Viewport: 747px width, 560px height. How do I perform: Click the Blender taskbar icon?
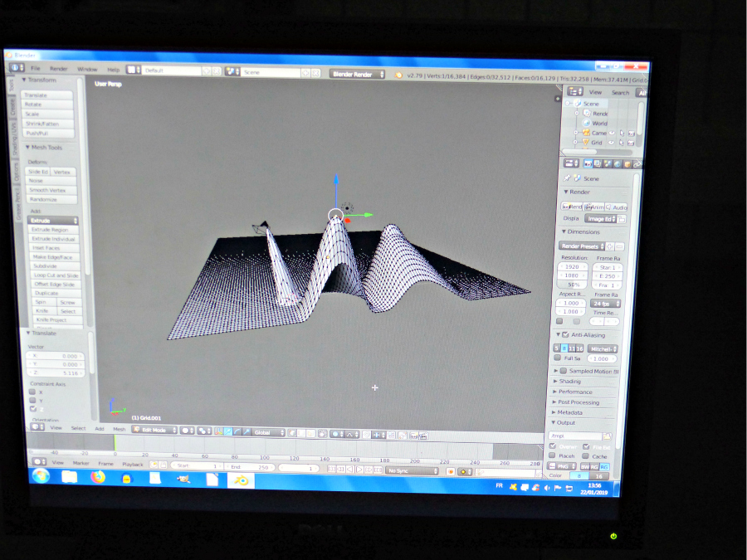click(241, 480)
